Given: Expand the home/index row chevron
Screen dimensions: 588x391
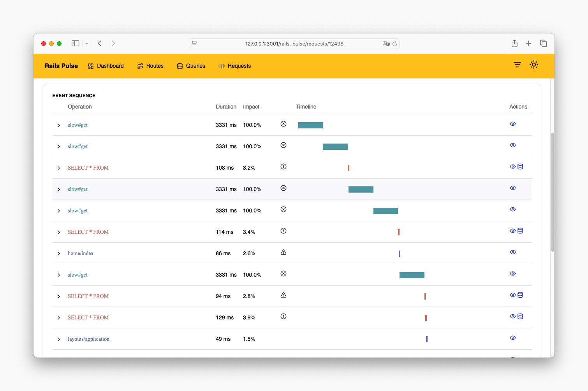Looking at the screenshot, I should pyautogui.click(x=59, y=254).
